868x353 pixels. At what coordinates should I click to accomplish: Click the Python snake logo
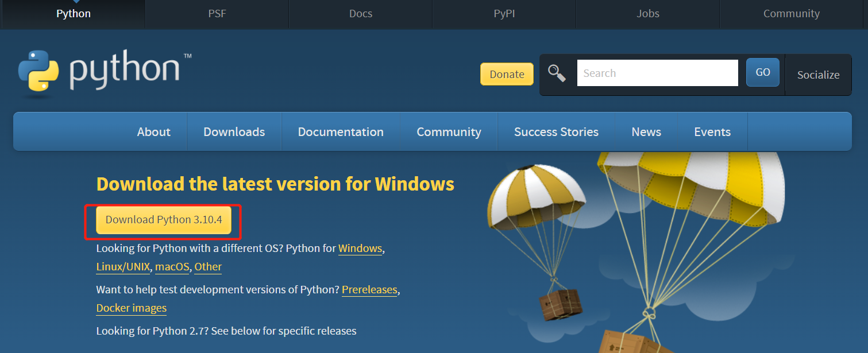[38, 71]
